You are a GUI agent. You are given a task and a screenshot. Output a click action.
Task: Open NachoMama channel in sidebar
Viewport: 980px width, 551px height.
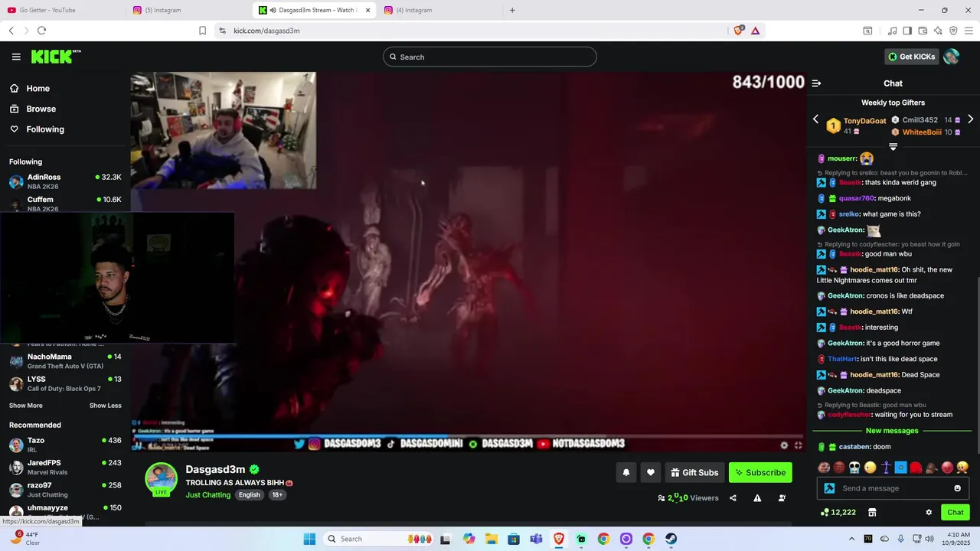(x=64, y=361)
